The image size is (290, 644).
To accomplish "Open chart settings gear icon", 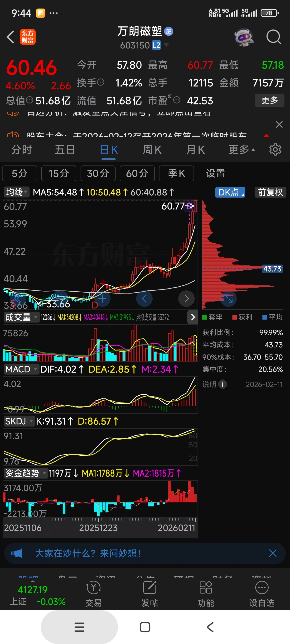I will point(275,150).
